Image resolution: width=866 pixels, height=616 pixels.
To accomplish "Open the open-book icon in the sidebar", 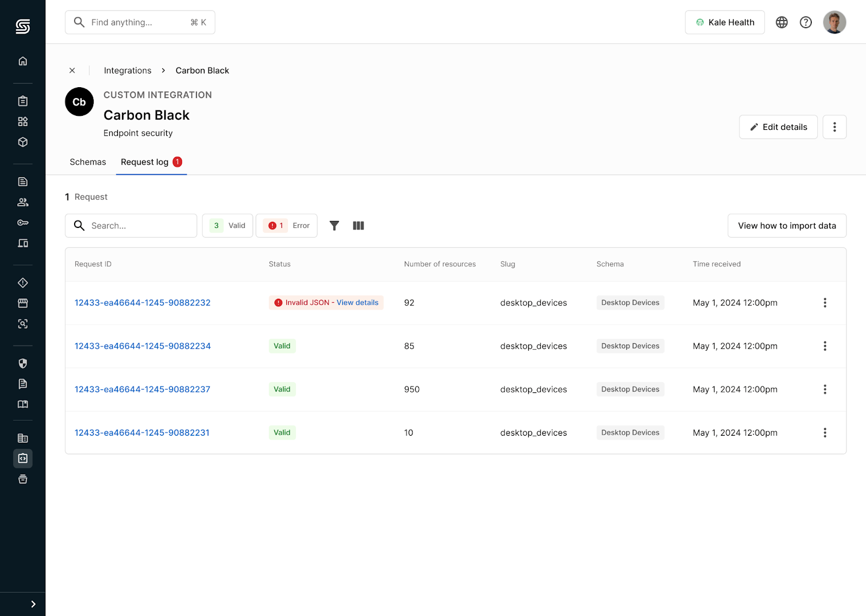I will tap(23, 405).
